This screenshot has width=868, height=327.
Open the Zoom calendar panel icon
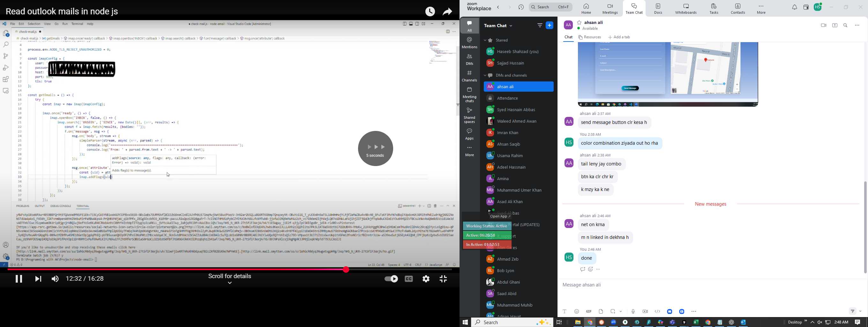pos(806,7)
